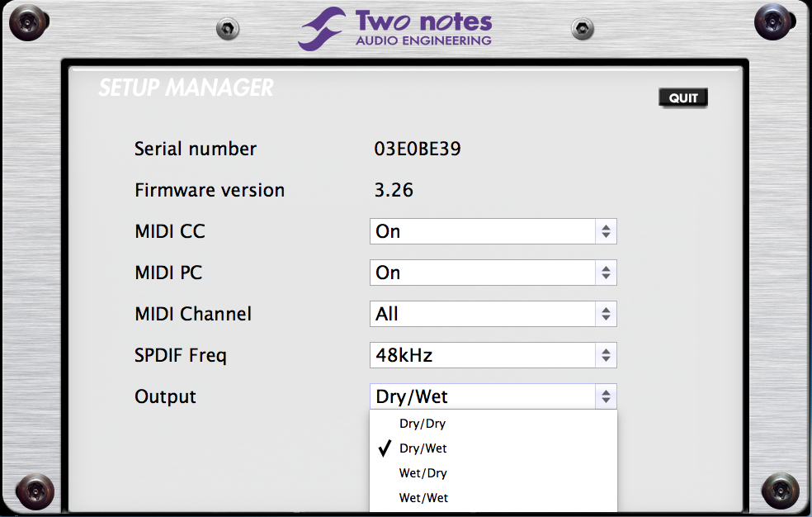This screenshot has width=812, height=517.
Task: Click the SETUP MANAGER title
Action: coord(186,88)
